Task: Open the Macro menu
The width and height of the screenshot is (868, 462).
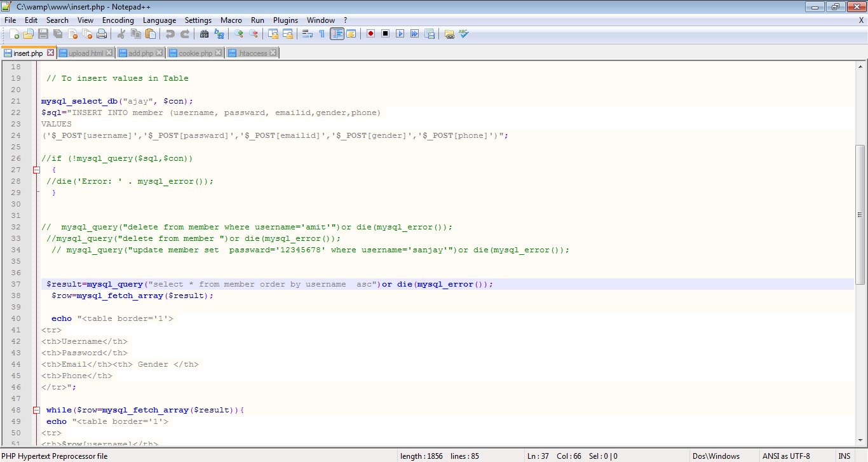Action: (x=231, y=20)
